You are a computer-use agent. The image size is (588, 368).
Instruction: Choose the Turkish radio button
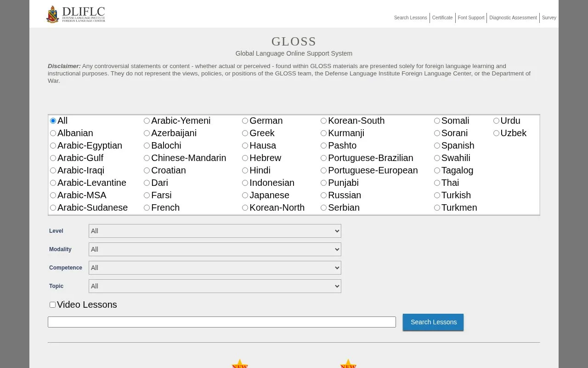click(x=437, y=195)
